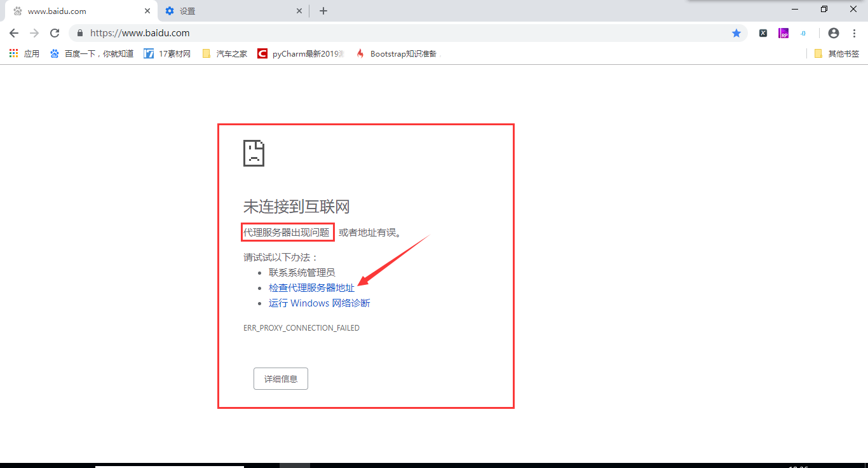Open the Bootstrap知识准备 bookmark
Viewport: 868px width, 468px height.
tap(398, 54)
